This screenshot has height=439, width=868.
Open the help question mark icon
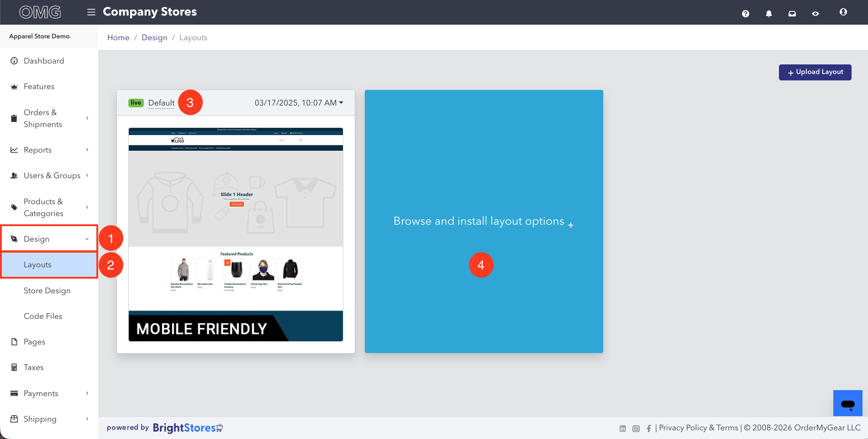[746, 14]
